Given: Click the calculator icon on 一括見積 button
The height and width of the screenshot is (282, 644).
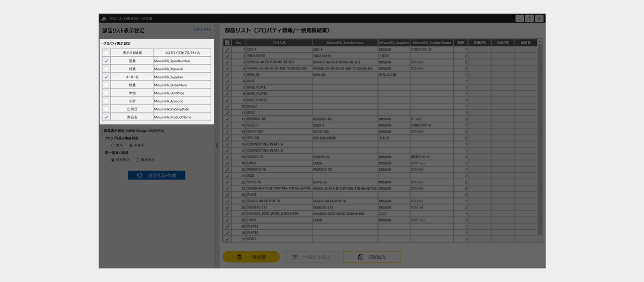Looking at the screenshot, I should coord(239,257).
